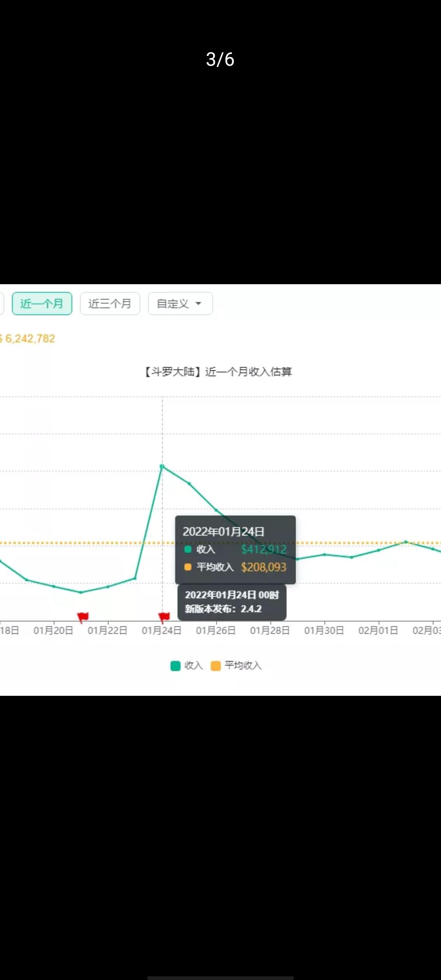Screen dimensions: 441x980
Task: Click the $208,093 average value in tooltip
Action: 264,567
